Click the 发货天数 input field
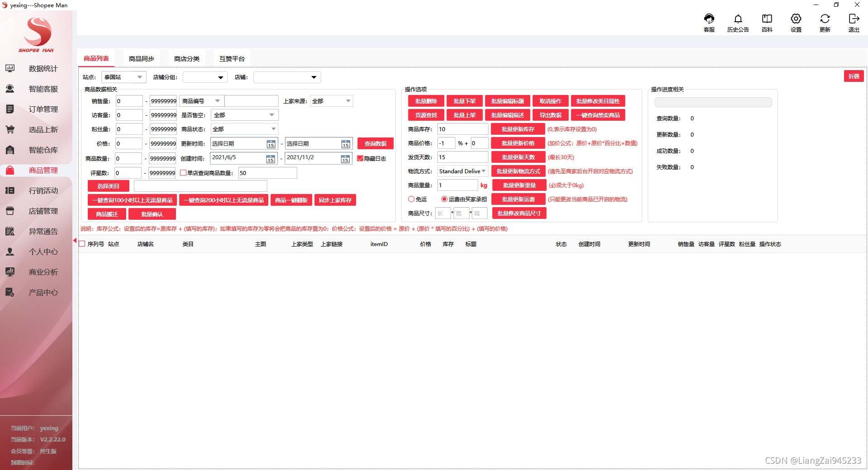The image size is (868, 470). (463, 157)
